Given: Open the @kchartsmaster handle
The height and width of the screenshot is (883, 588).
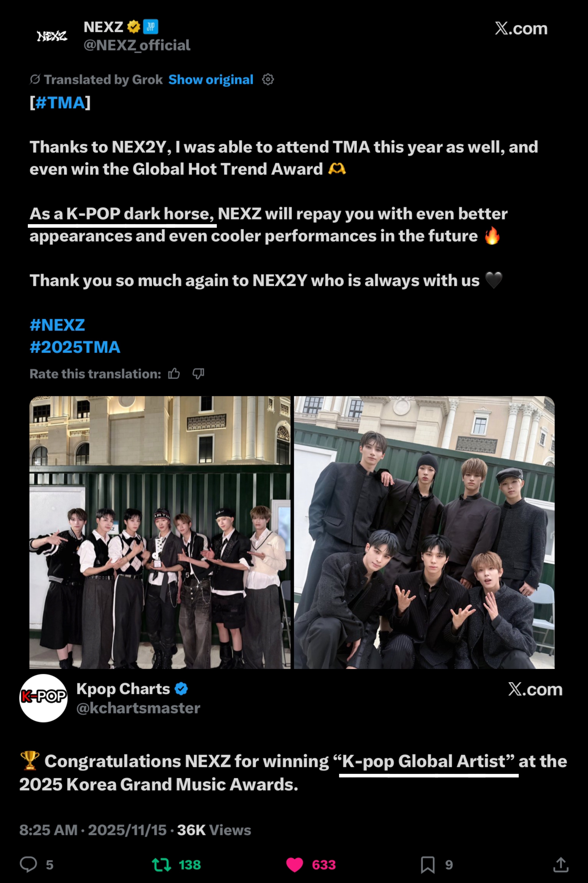Looking at the screenshot, I should (x=138, y=708).
